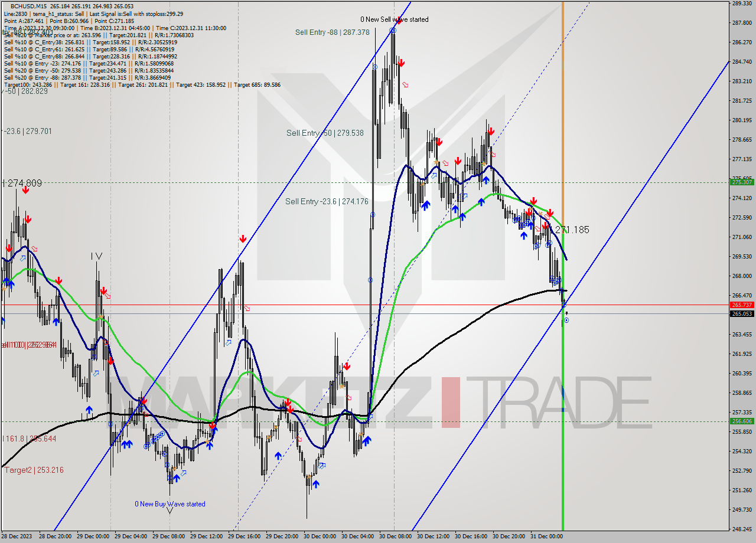Image resolution: width=756 pixels, height=543 pixels.
Task: Click the orange vertical line at top
Action: (562, 115)
